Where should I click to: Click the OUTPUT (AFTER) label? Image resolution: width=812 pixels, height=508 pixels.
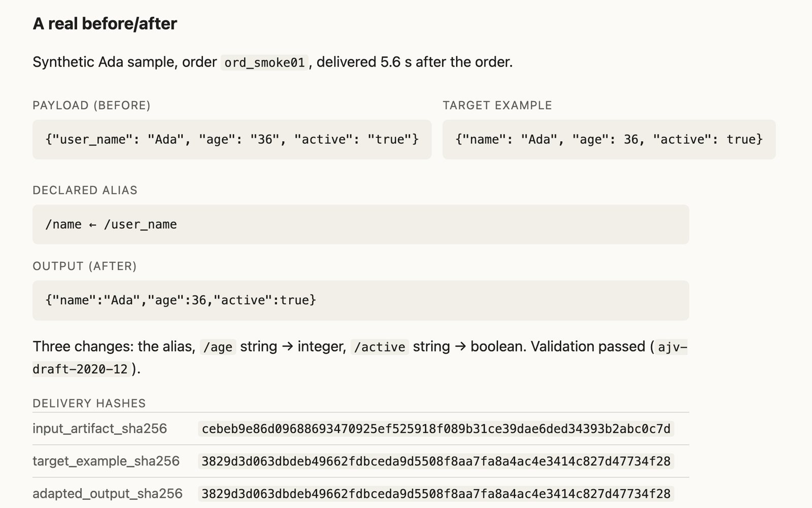click(85, 266)
